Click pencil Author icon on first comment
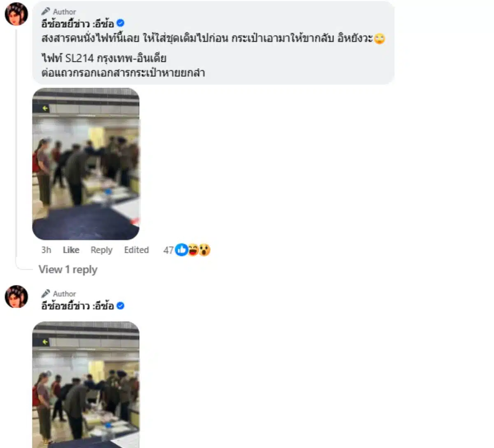This screenshot has width=494, height=448. coord(45,12)
